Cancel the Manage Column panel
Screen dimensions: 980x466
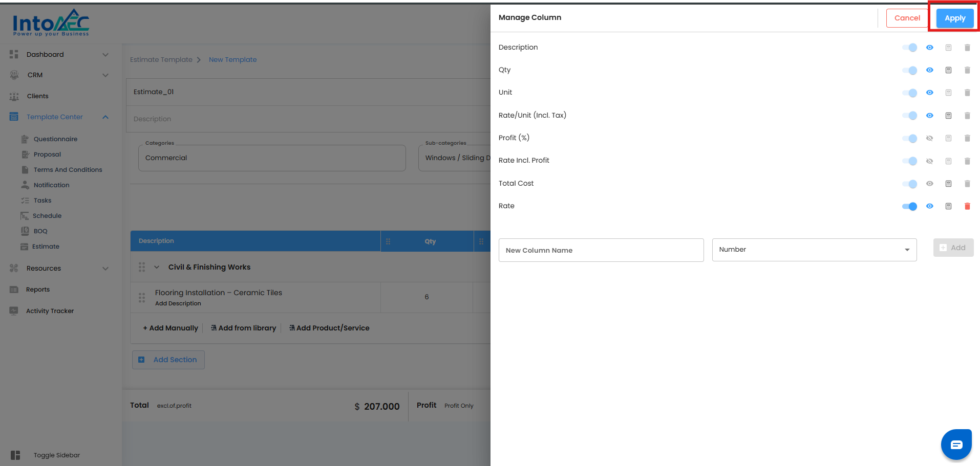point(907,18)
